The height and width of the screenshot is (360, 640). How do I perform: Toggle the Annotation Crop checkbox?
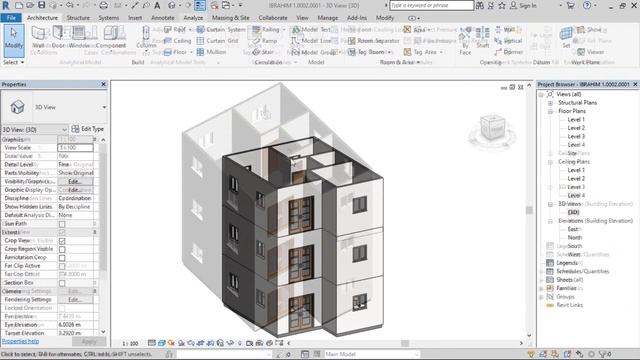tap(62, 258)
